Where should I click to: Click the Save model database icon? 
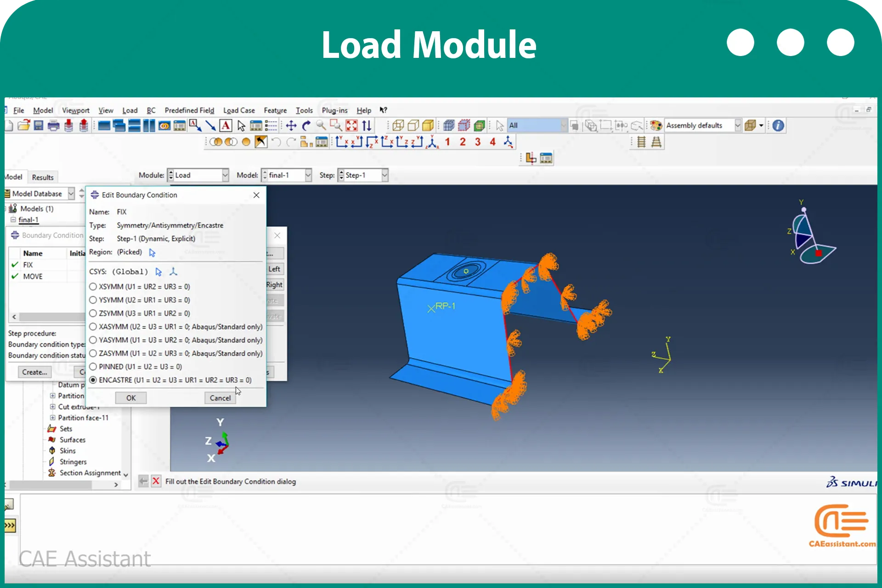(x=39, y=125)
